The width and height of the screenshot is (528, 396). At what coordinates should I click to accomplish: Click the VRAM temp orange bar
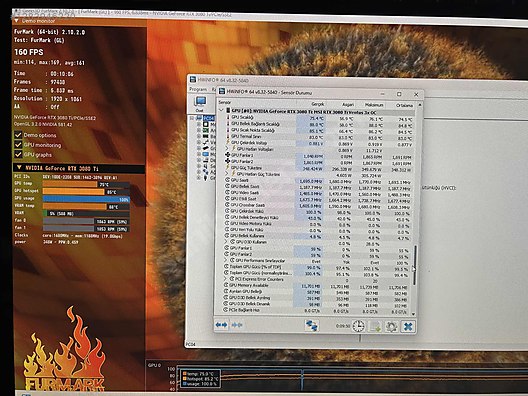74,206
